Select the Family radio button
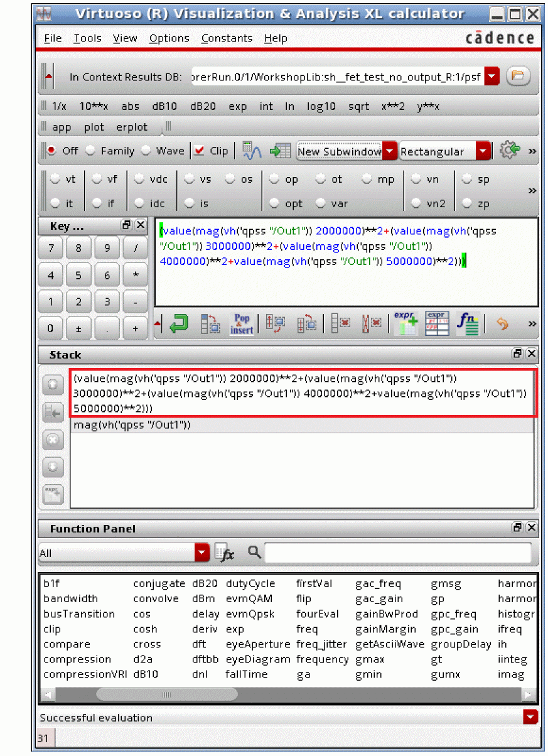The width and height of the screenshot is (548, 756). (91, 151)
